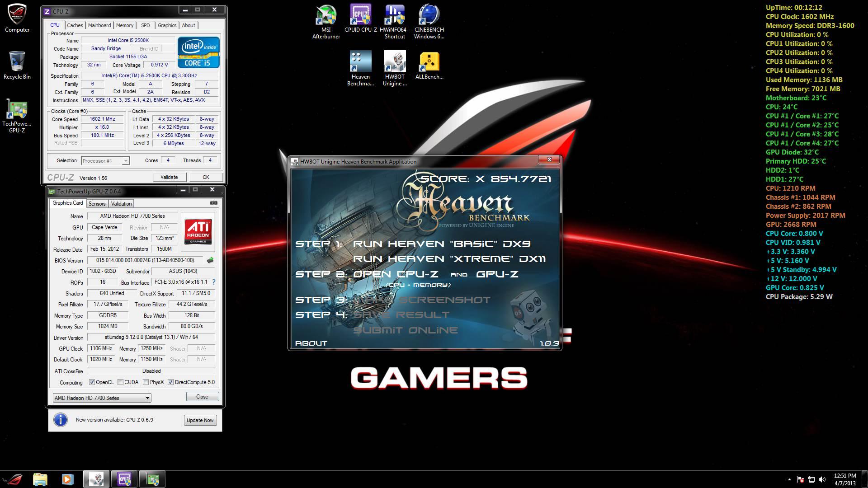Click HWBOT score X 854.7721 text

(x=486, y=179)
